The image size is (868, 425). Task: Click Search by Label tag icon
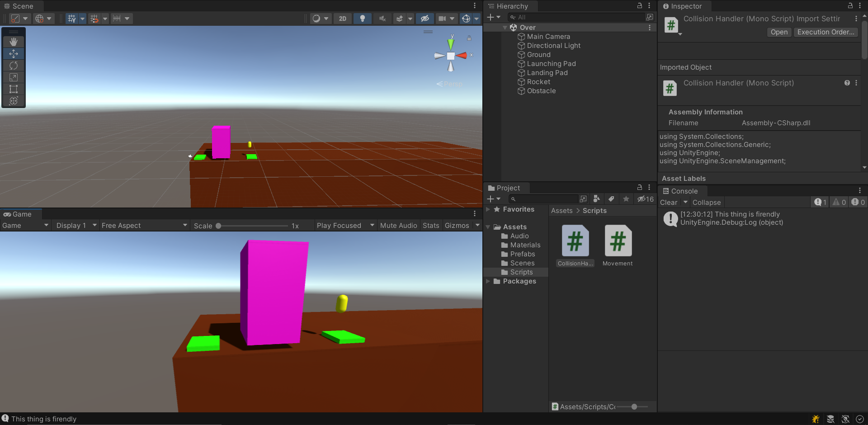[611, 199]
